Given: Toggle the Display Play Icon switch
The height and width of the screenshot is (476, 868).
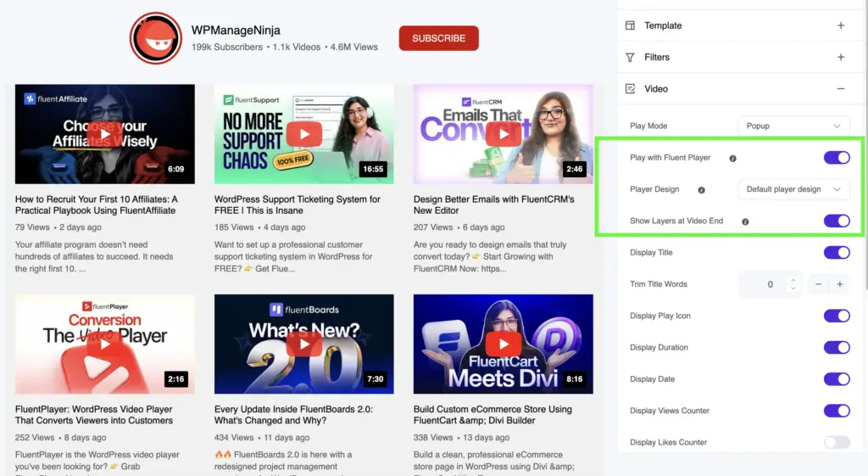Looking at the screenshot, I should coord(837,316).
